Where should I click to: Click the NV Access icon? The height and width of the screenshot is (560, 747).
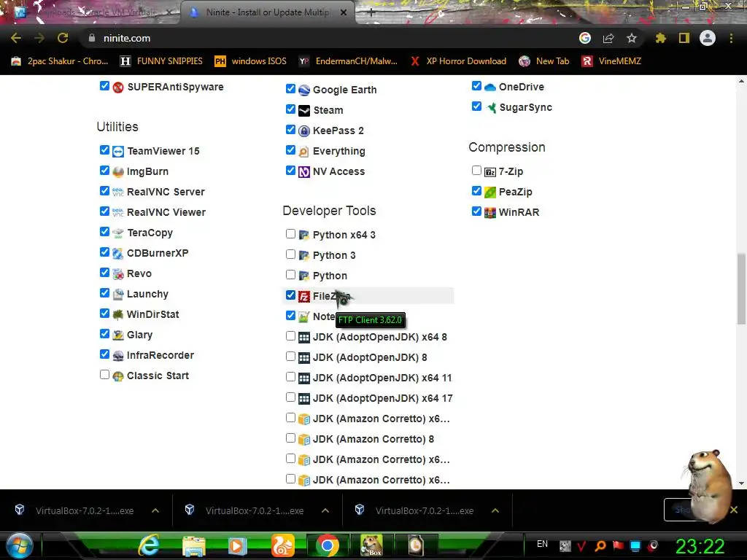(304, 172)
